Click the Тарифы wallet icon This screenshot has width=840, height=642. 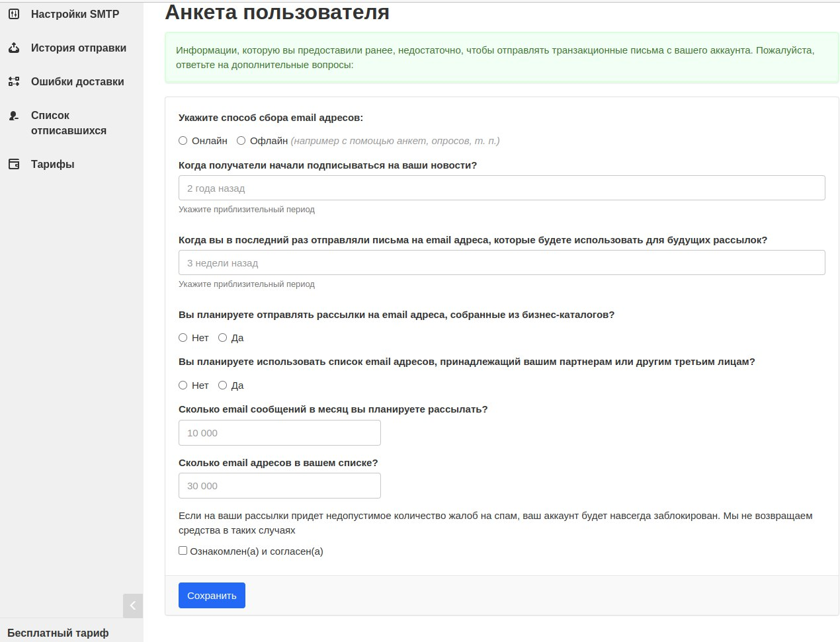(14, 164)
